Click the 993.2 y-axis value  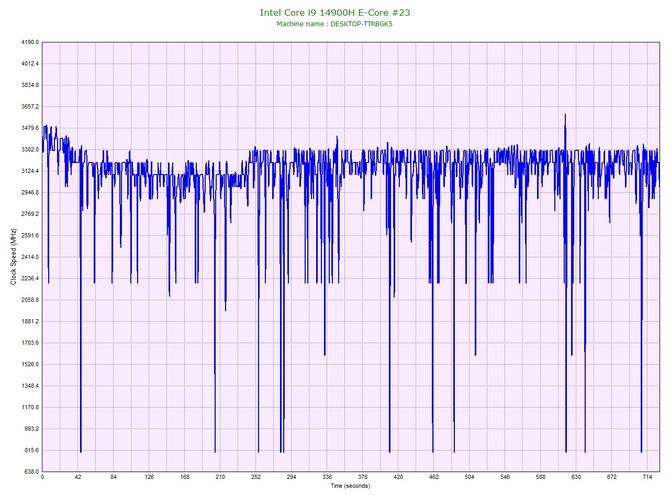click(31, 429)
